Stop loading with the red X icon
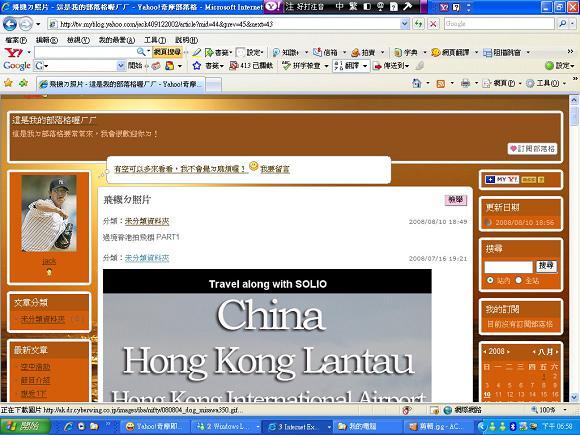Viewport: 580px width, 435px height. (x=433, y=24)
